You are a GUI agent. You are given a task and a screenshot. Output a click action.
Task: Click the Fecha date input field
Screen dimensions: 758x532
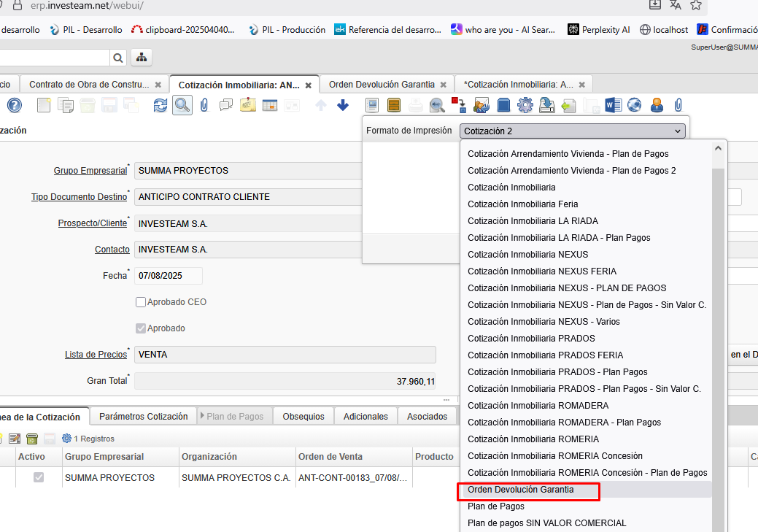[168, 276]
